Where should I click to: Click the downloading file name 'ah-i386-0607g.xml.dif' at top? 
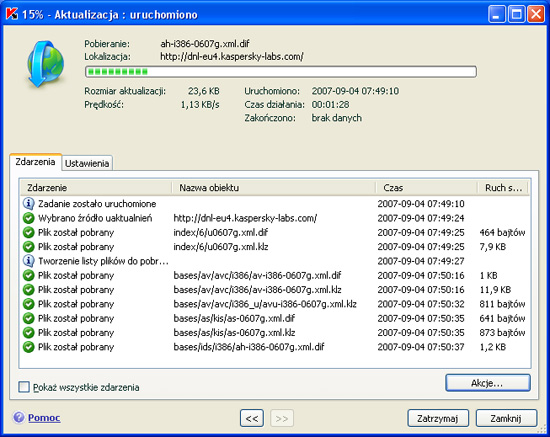[205, 44]
